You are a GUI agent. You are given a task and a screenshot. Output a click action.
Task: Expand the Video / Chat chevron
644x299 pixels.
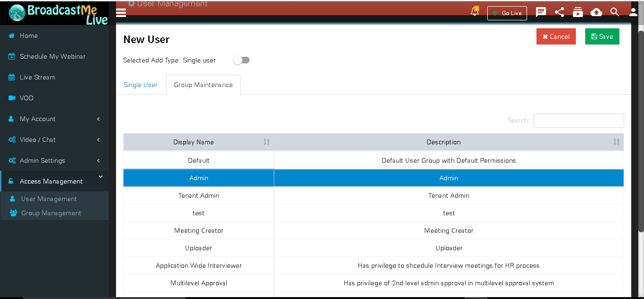click(98, 140)
